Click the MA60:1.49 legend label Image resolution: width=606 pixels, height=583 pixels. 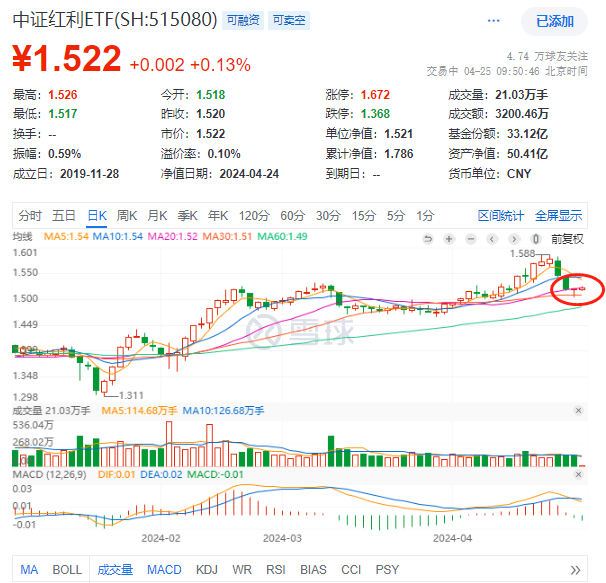pyautogui.click(x=282, y=236)
